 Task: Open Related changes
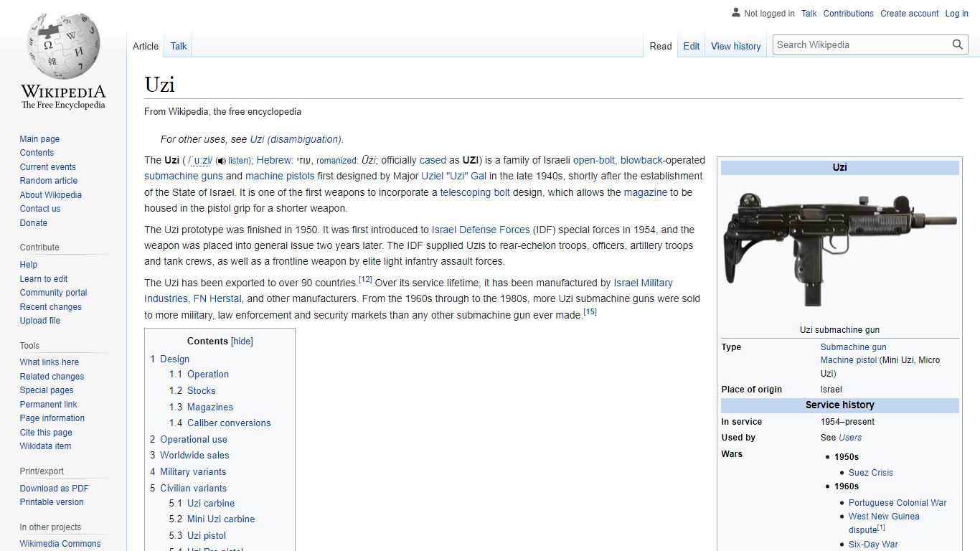(52, 377)
